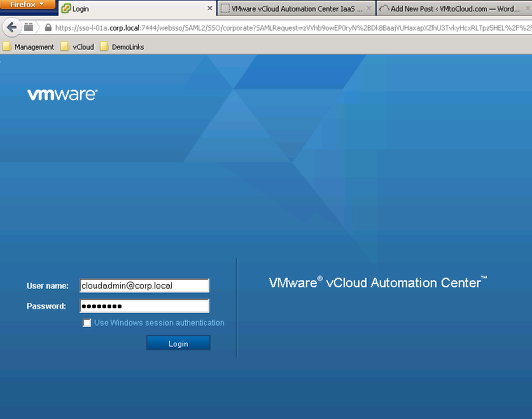Click the User name input field
Viewport: 532px width, 419px height.
coord(145,286)
